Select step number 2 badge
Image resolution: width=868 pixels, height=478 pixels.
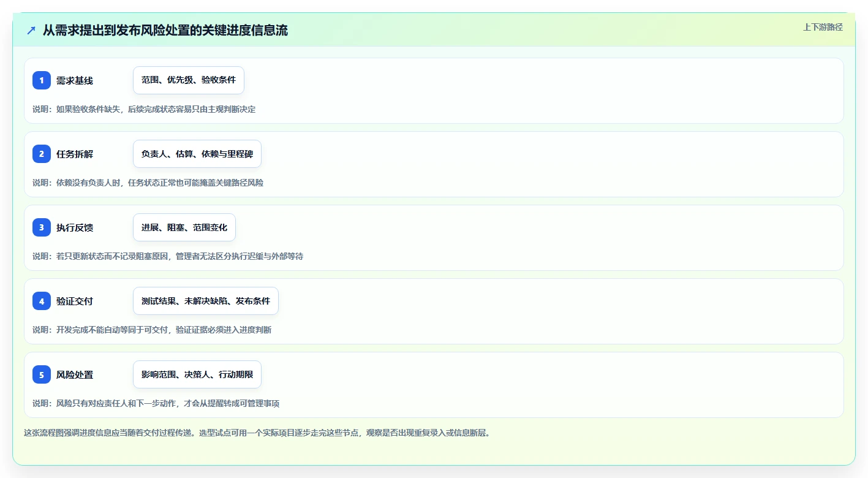pyautogui.click(x=42, y=154)
